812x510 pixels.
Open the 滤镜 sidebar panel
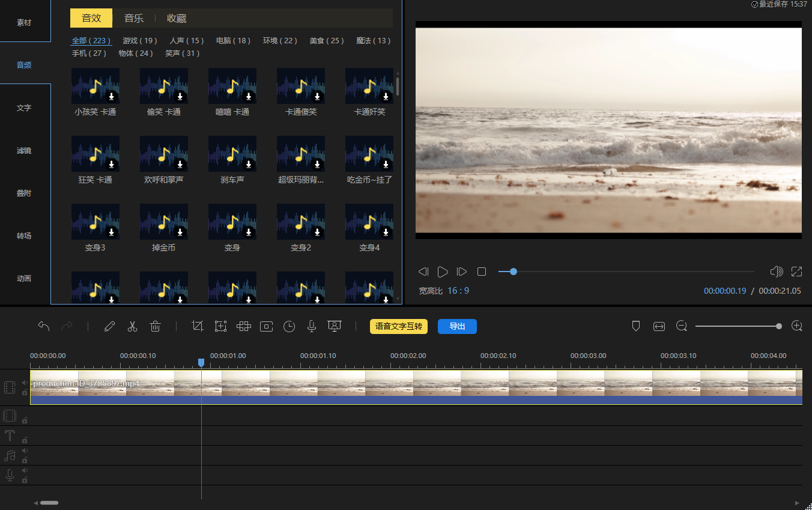tap(24, 151)
